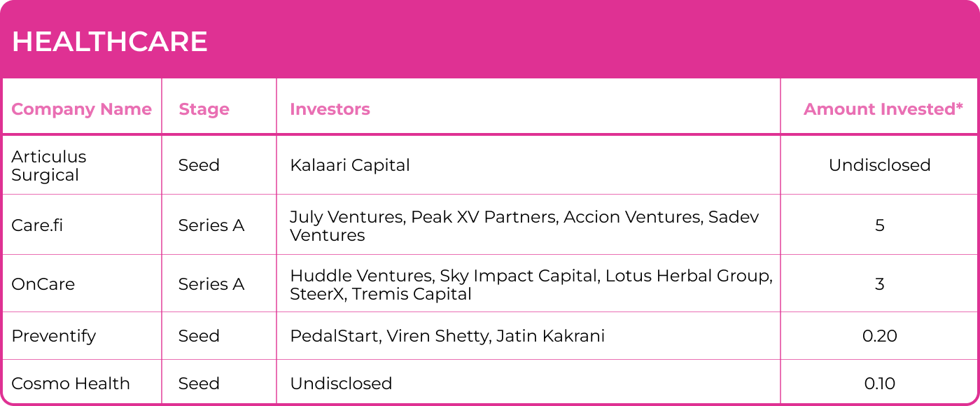Click Kalaari Capital investor text
Viewport: 980px width, 406px height.
(x=350, y=165)
